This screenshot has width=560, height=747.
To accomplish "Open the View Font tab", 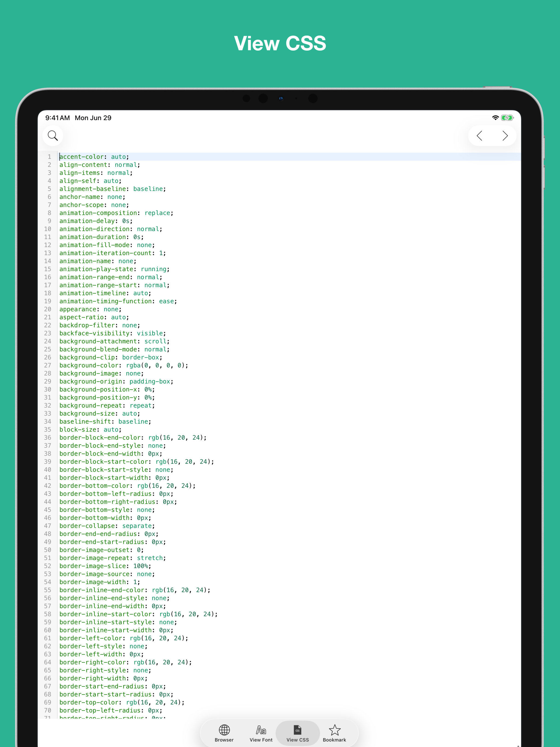I will coord(261,733).
